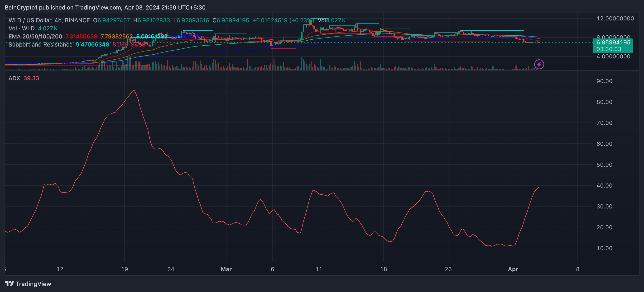The width and height of the screenshot is (644, 292).
Task: Select the Vol · WLD indicator legend
Action: pos(21,28)
